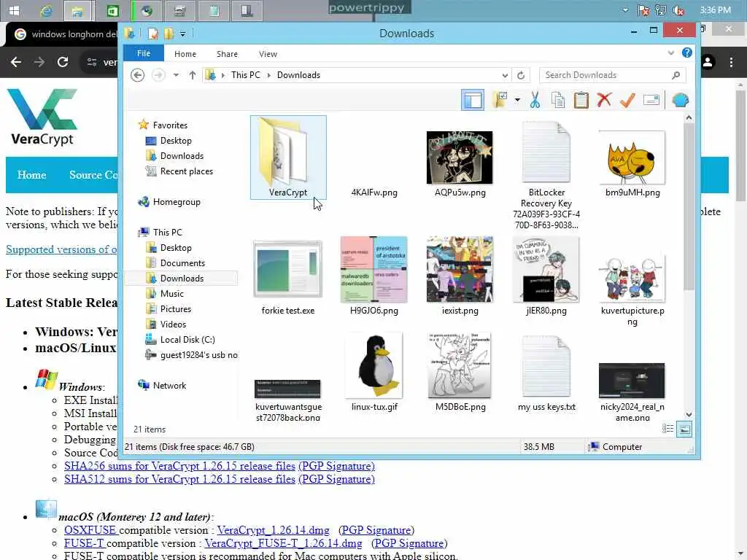Select guest19284's usb drive
Viewport: 747px width, 560px height.
point(198,355)
